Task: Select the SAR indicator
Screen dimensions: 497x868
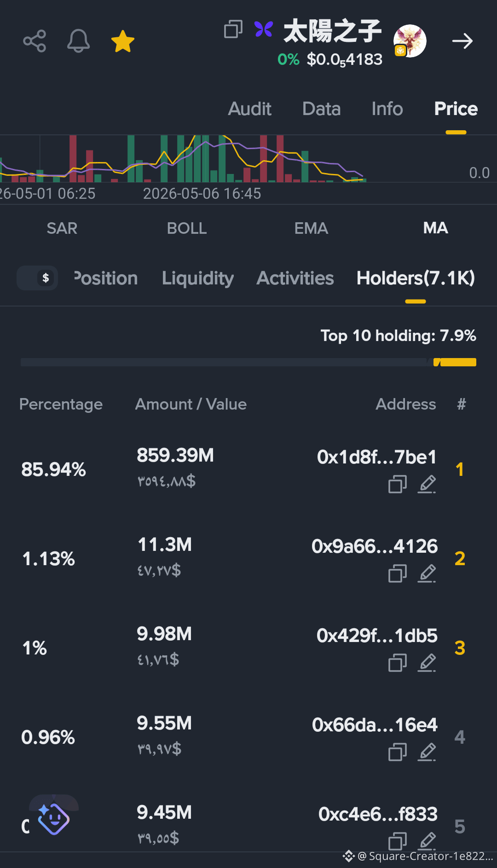Action: pyautogui.click(x=62, y=228)
